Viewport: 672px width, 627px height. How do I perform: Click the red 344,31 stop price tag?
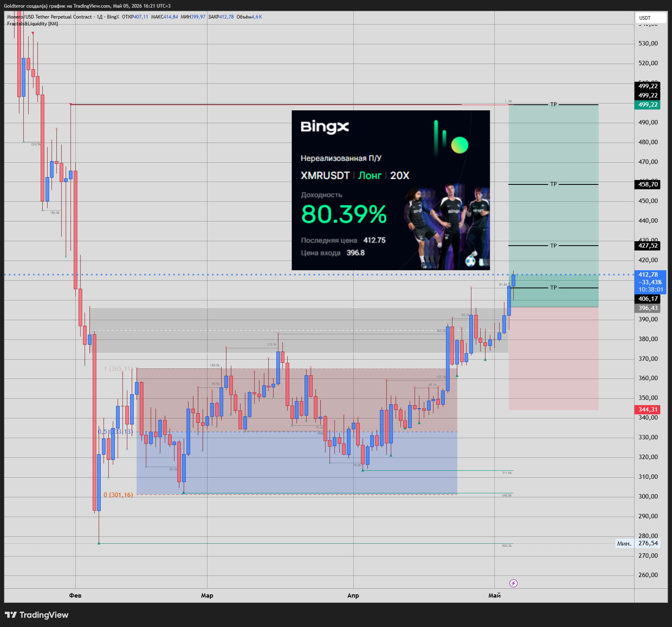(x=647, y=410)
